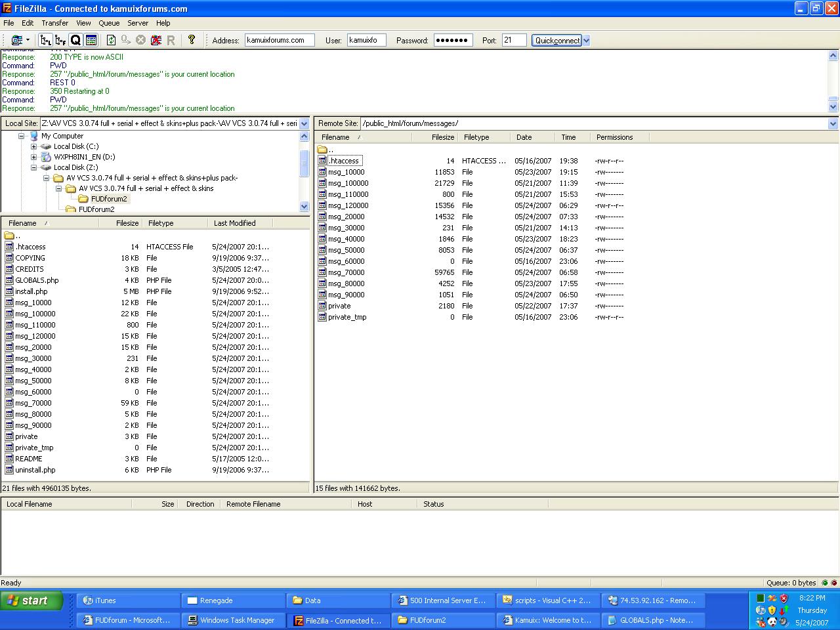Sort local list by Filesize column
The height and width of the screenshot is (630, 840).
120,223
